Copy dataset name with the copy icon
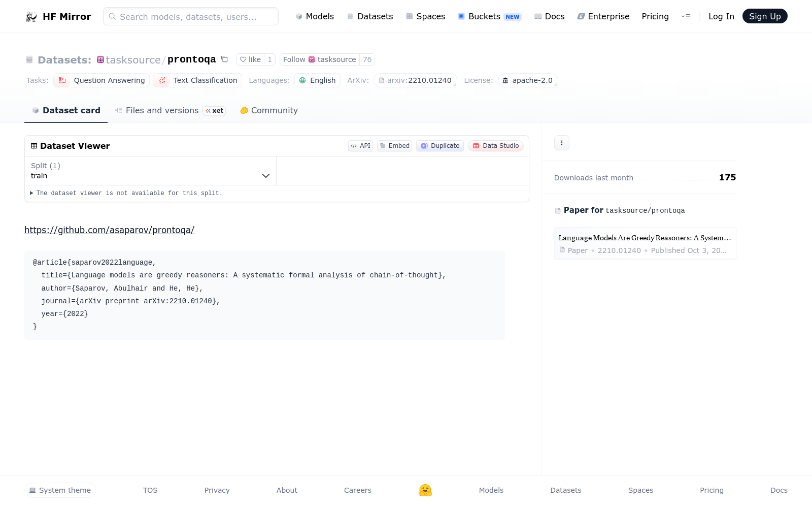Image resolution: width=812 pixels, height=508 pixels. pos(224,59)
